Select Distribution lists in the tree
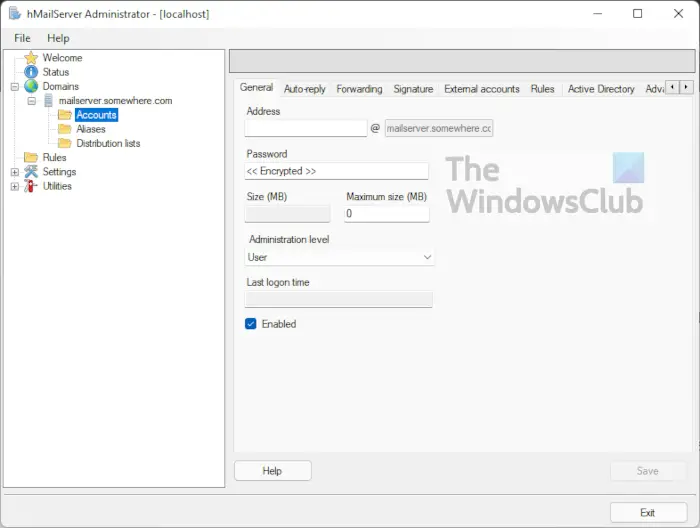 [x=108, y=143]
